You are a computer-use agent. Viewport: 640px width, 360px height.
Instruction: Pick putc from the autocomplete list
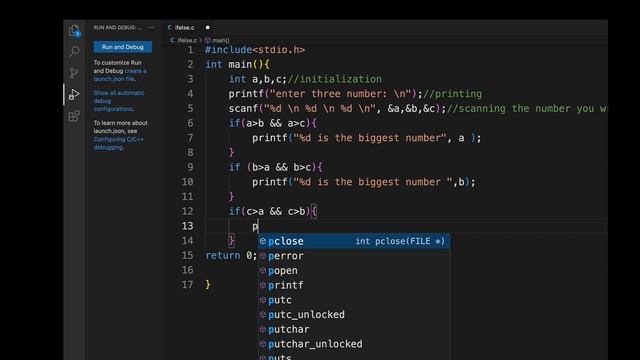pyautogui.click(x=354, y=300)
